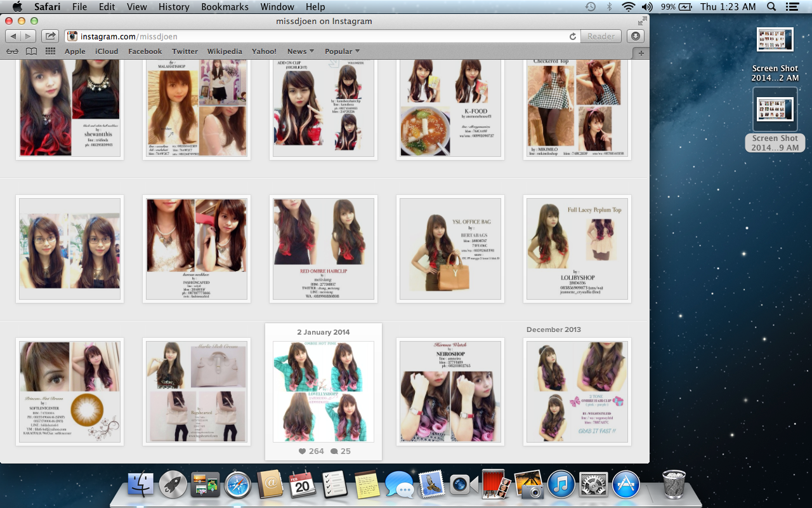Go back with Safari's back arrow
The height and width of the screenshot is (508, 812).
[x=13, y=36]
